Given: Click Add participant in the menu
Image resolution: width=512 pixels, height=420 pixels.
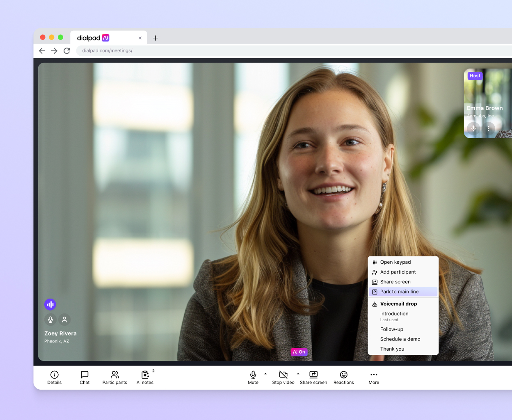Looking at the screenshot, I should click(x=398, y=272).
